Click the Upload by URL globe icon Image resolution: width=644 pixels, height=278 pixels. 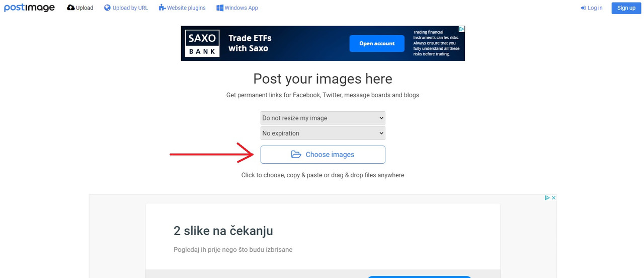[x=107, y=8]
